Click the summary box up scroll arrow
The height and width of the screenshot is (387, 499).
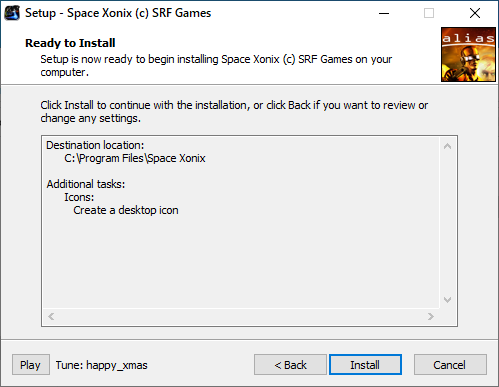pyautogui.click(x=447, y=146)
